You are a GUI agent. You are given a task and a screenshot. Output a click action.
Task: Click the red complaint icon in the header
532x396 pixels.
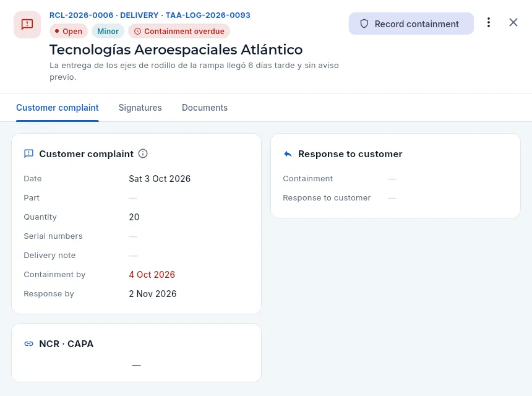pyautogui.click(x=27, y=24)
